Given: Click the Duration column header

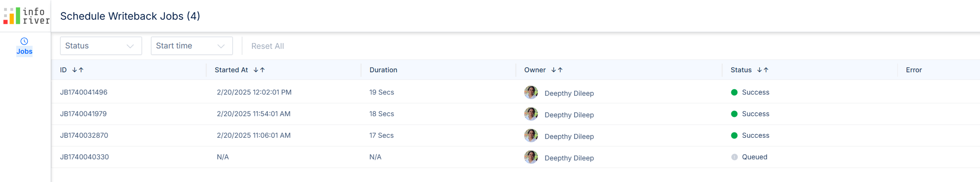Looking at the screenshot, I should coord(383,70).
